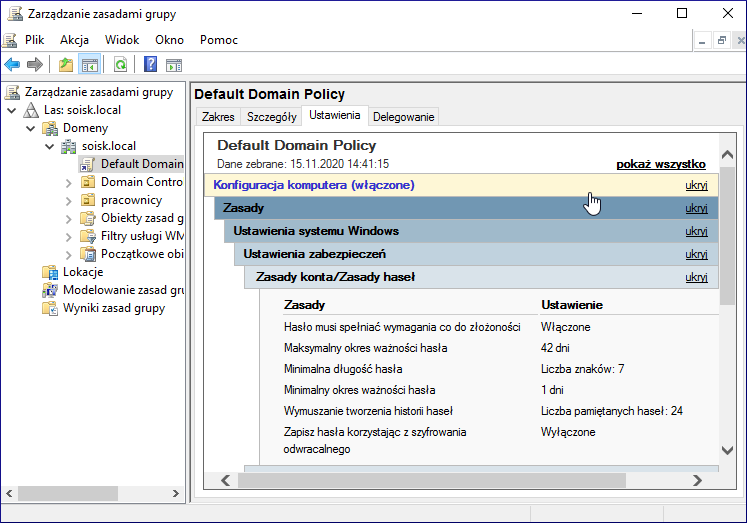The height and width of the screenshot is (523, 747).
Task: Click the Liczba pamiętanych haseł: 24 value
Action: [x=612, y=411]
